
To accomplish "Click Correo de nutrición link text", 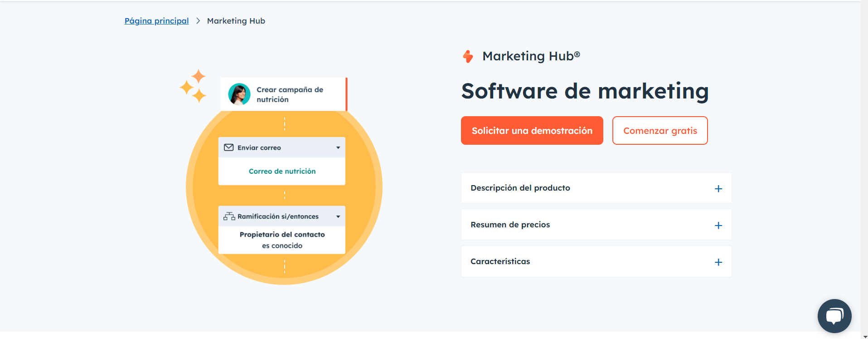I will [282, 171].
